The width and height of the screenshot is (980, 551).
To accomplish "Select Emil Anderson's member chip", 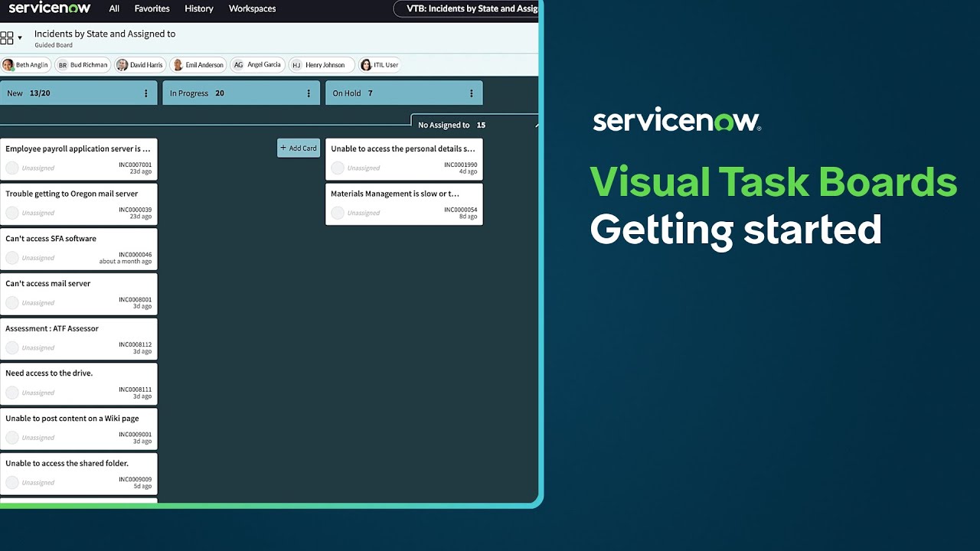I will click(198, 65).
